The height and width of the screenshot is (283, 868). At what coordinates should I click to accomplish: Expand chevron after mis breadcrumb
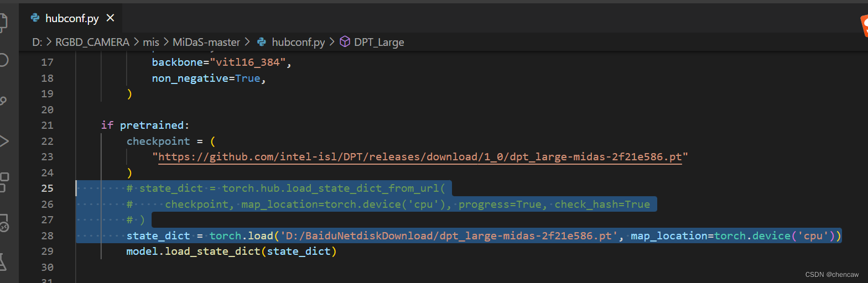pyautogui.click(x=166, y=42)
